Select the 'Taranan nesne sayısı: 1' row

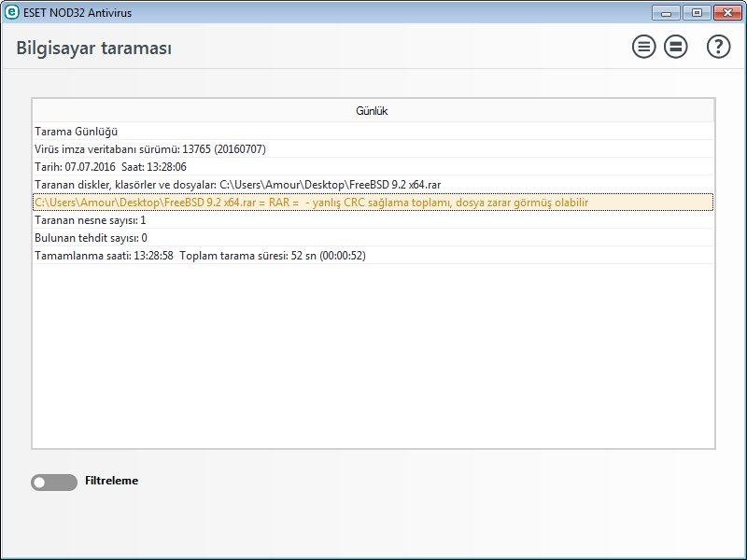(x=373, y=220)
